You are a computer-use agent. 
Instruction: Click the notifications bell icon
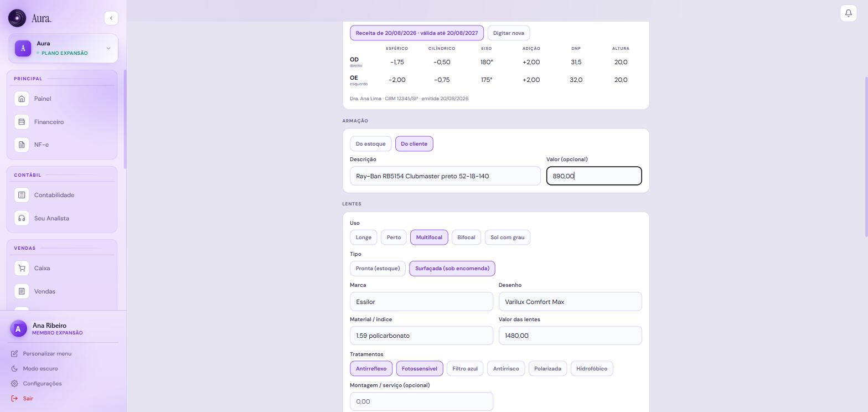point(848,13)
